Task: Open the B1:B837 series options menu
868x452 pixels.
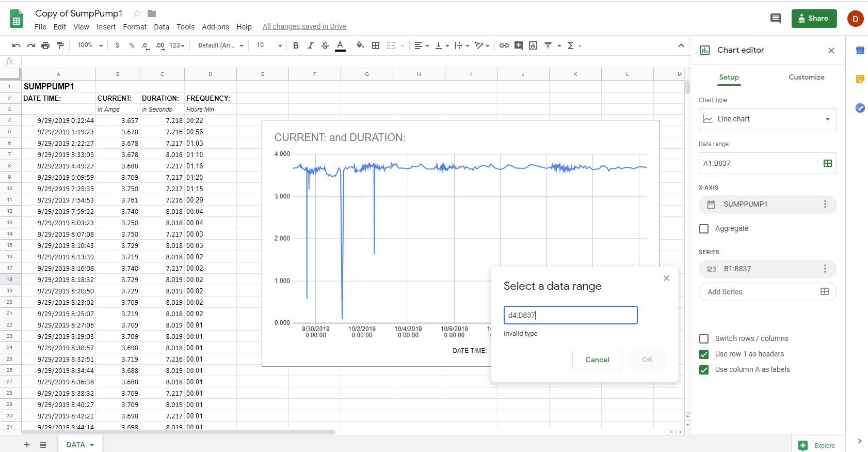Action: pos(825,269)
